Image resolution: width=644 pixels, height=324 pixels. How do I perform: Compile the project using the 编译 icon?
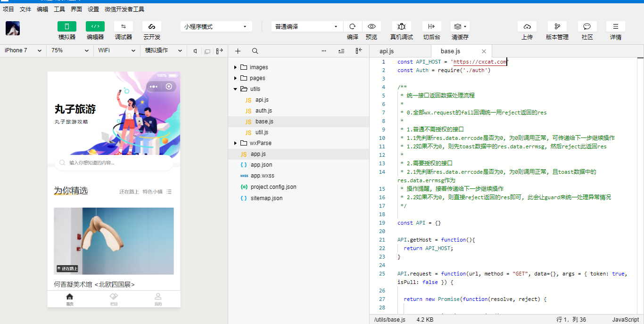pyautogui.click(x=352, y=26)
